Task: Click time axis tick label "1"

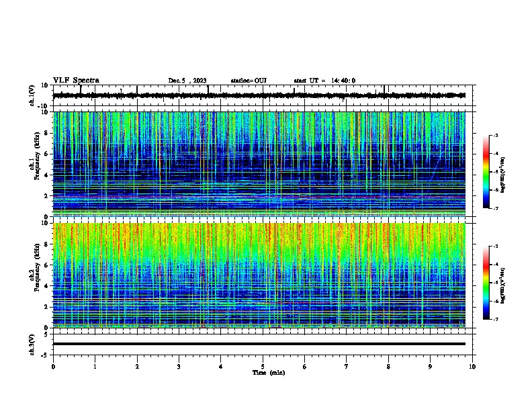Action: 95,367
